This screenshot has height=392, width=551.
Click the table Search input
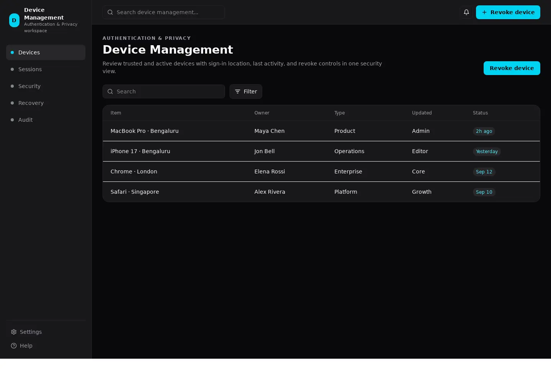[164, 91]
